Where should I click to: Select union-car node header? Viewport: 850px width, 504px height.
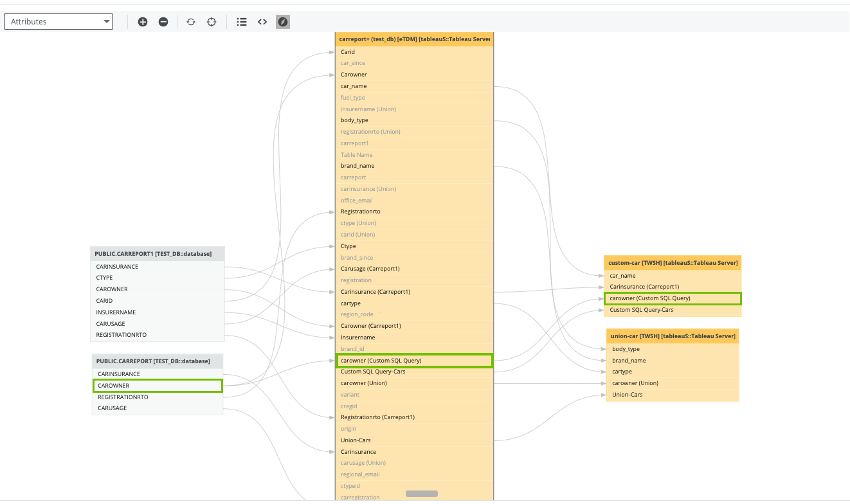pyautogui.click(x=673, y=336)
